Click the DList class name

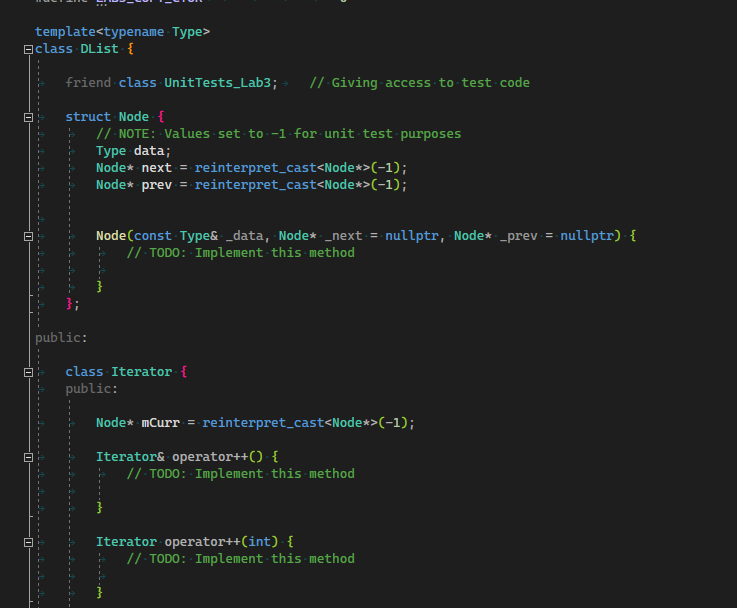99,49
